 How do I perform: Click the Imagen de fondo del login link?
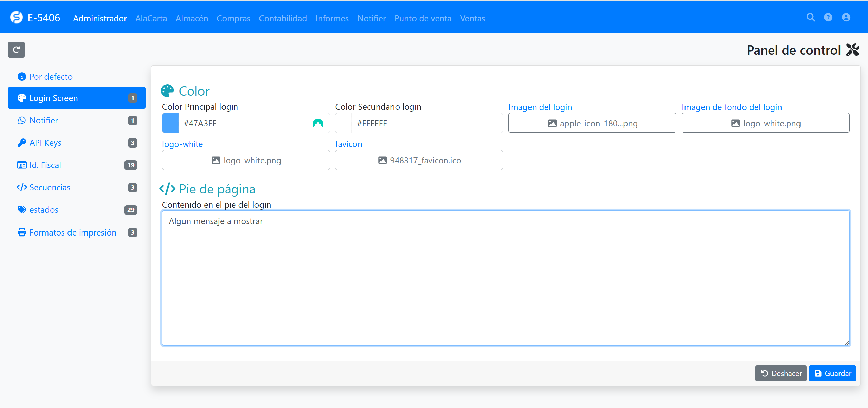click(x=732, y=107)
